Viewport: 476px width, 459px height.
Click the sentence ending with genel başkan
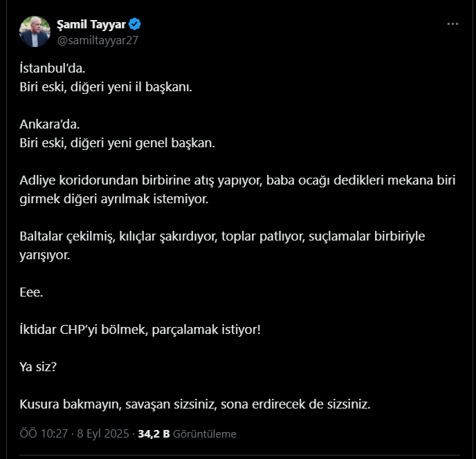117,143
